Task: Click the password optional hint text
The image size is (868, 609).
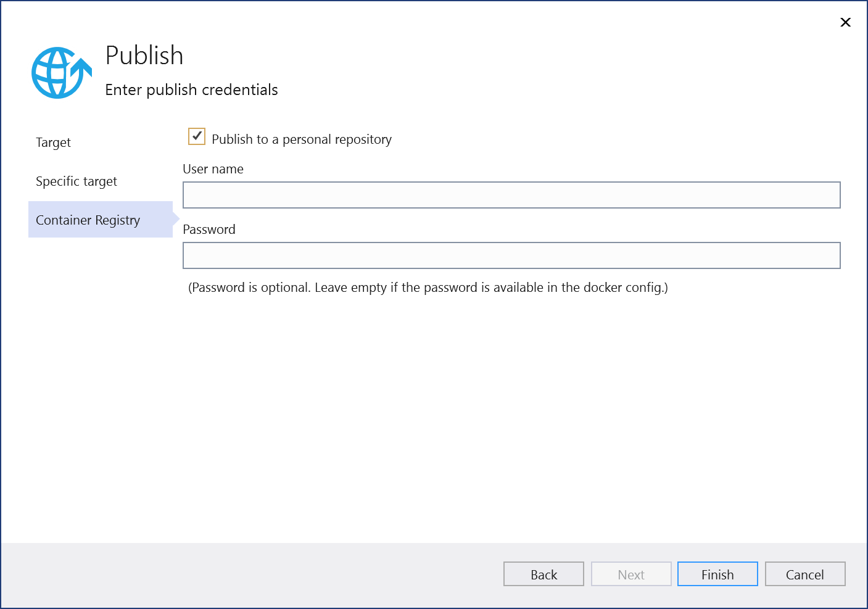Action: (428, 287)
